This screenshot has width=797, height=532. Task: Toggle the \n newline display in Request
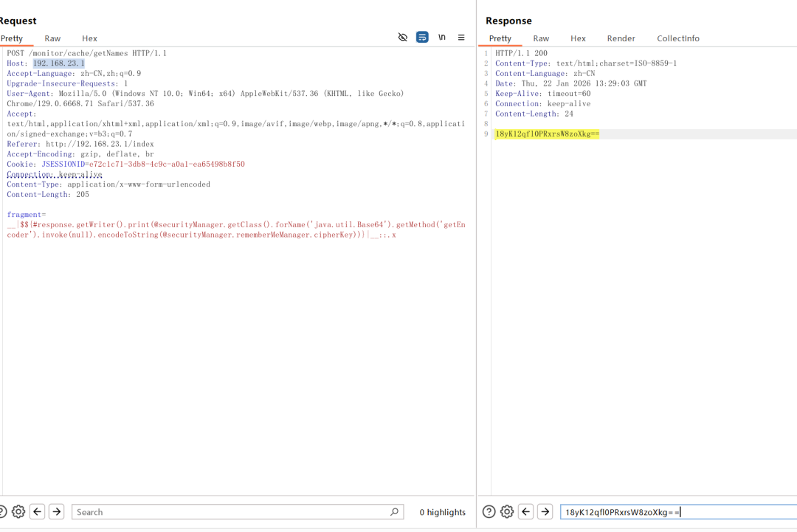point(442,37)
